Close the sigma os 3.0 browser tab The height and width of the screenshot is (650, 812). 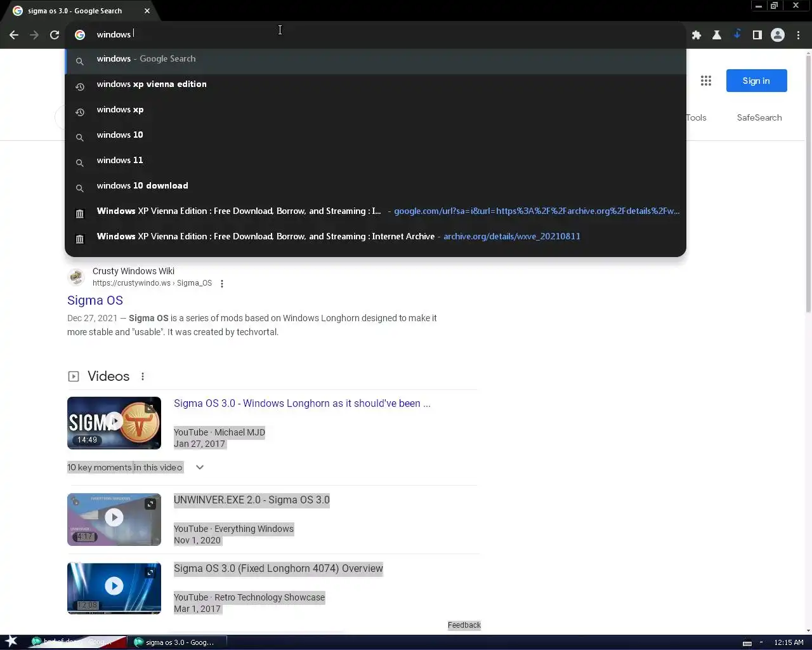(147, 11)
